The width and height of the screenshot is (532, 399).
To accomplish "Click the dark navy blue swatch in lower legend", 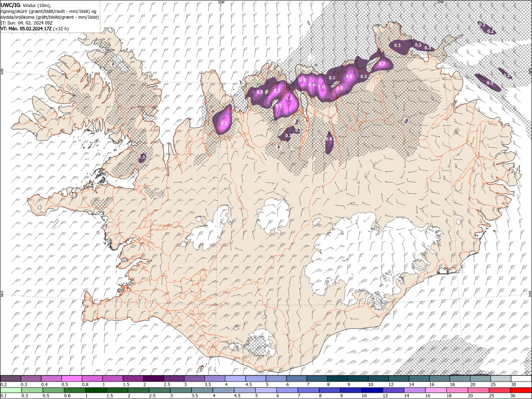I will (372, 390).
